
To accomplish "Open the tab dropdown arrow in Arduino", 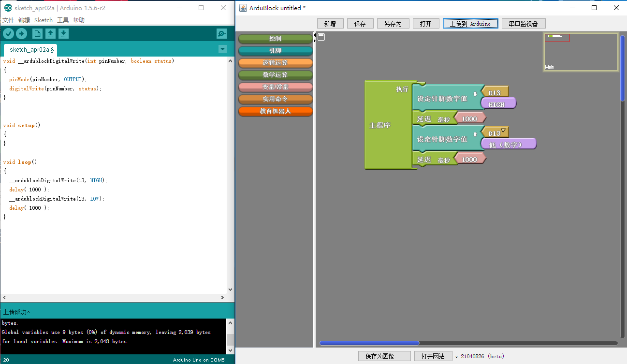I will 222,49.
